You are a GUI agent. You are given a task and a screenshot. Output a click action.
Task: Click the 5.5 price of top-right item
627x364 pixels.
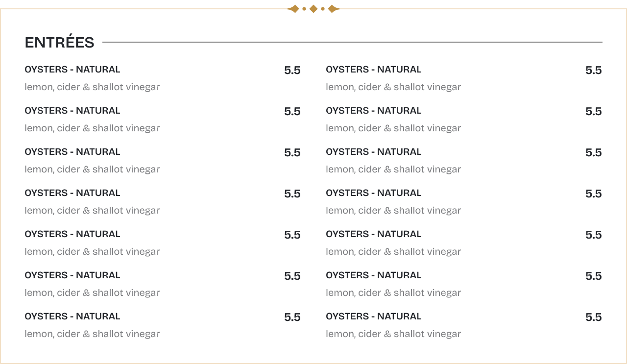tap(593, 71)
